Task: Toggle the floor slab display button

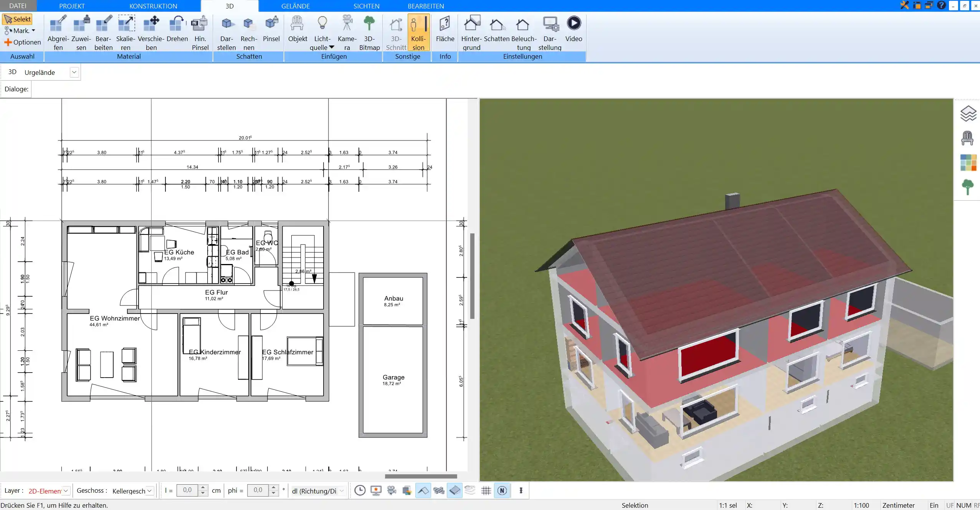Action: tap(454, 490)
